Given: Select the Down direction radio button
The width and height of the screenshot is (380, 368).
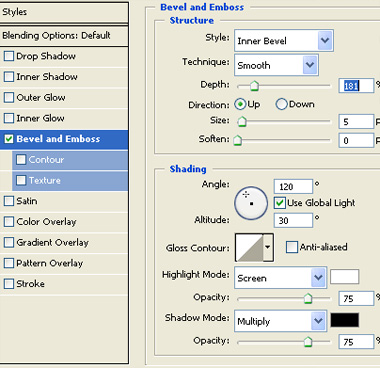Looking at the screenshot, I should pyautogui.click(x=281, y=104).
